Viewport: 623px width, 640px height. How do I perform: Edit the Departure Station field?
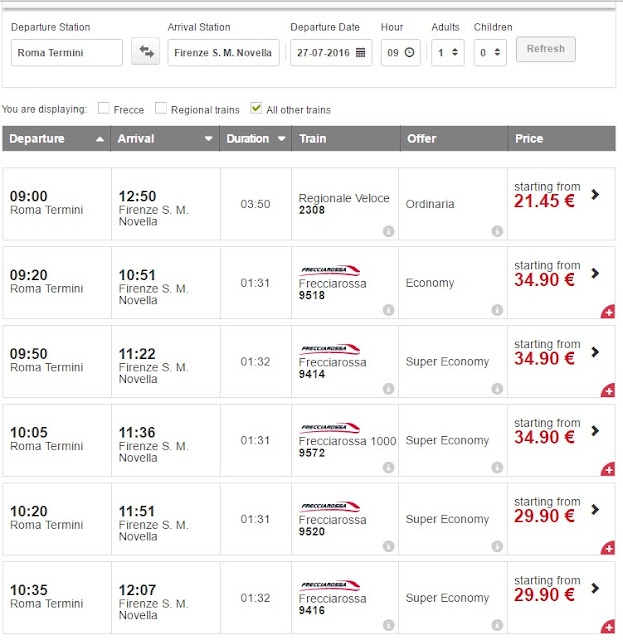(66, 52)
